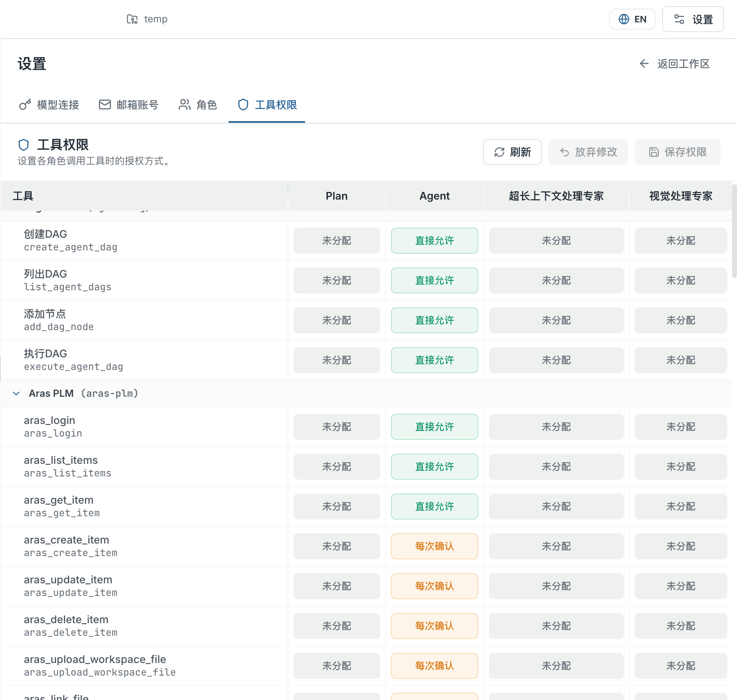Click the save disk icon in 保存权限
737x700 pixels.
click(x=654, y=152)
